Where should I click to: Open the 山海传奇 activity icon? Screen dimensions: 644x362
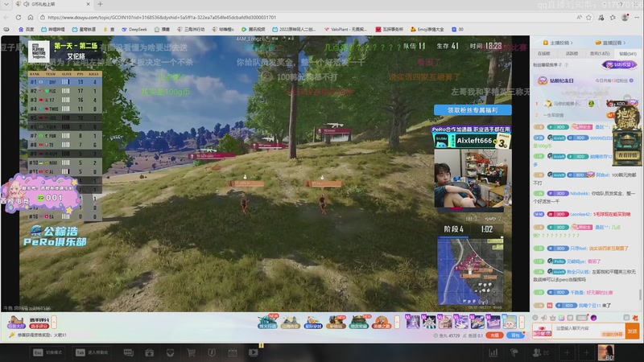[290, 323]
